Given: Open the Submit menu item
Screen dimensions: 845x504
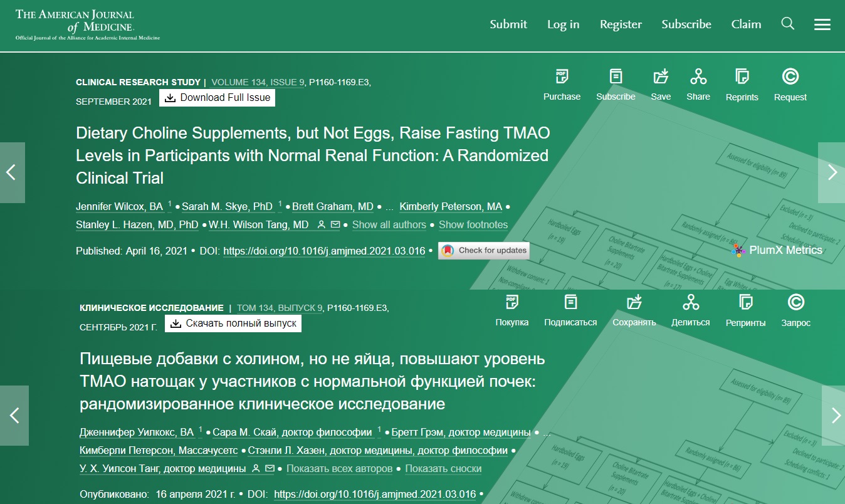Looking at the screenshot, I should 508,24.
